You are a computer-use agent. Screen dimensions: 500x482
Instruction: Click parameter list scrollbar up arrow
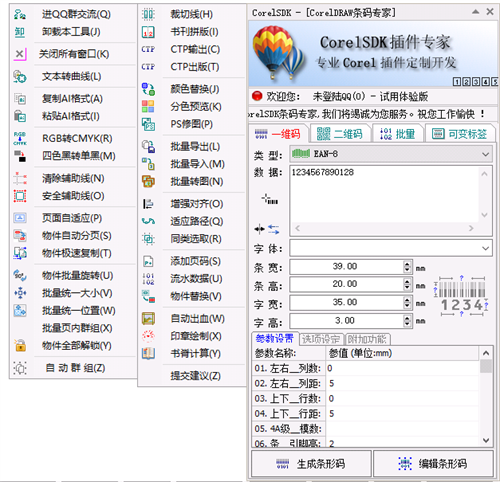[486, 353]
